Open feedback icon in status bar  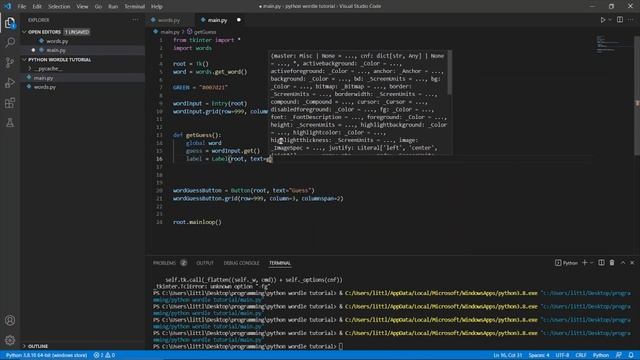click(x=619, y=355)
